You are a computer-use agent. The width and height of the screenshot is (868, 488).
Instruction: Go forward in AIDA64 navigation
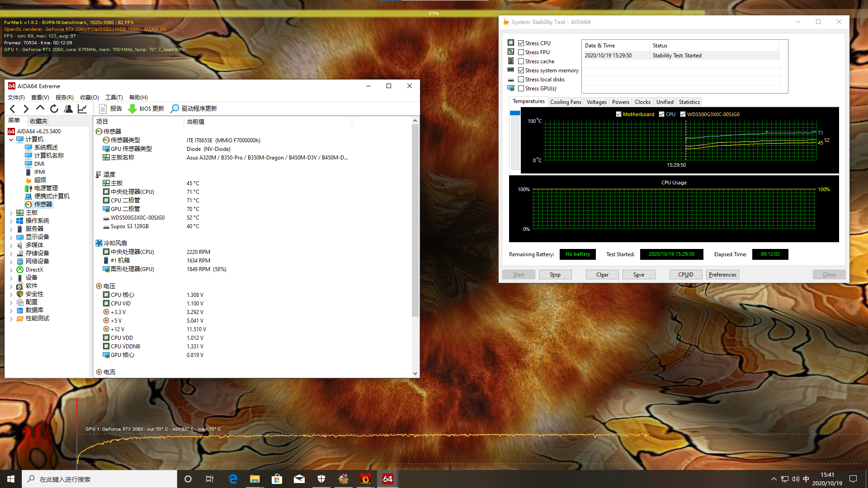(26, 109)
